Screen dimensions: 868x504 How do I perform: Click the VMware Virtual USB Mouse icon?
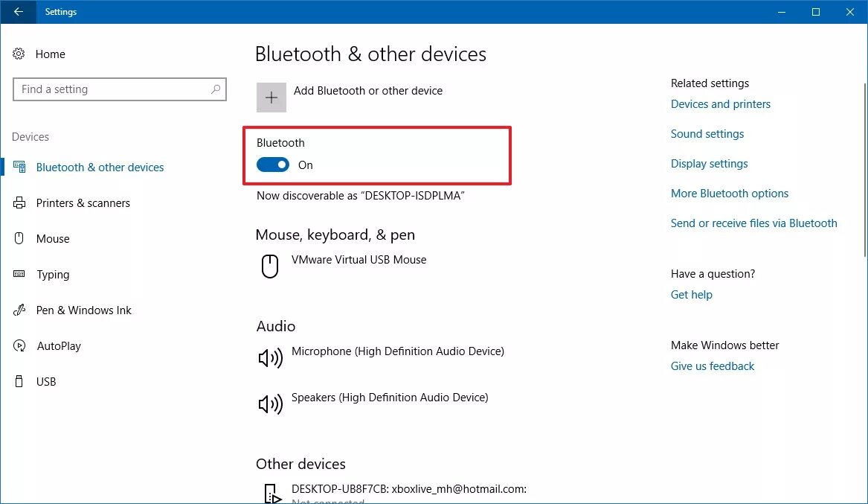(270, 266)
